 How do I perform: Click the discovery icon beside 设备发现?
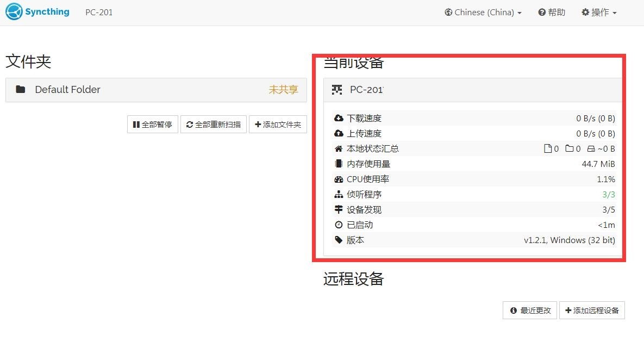coord(339,209)
